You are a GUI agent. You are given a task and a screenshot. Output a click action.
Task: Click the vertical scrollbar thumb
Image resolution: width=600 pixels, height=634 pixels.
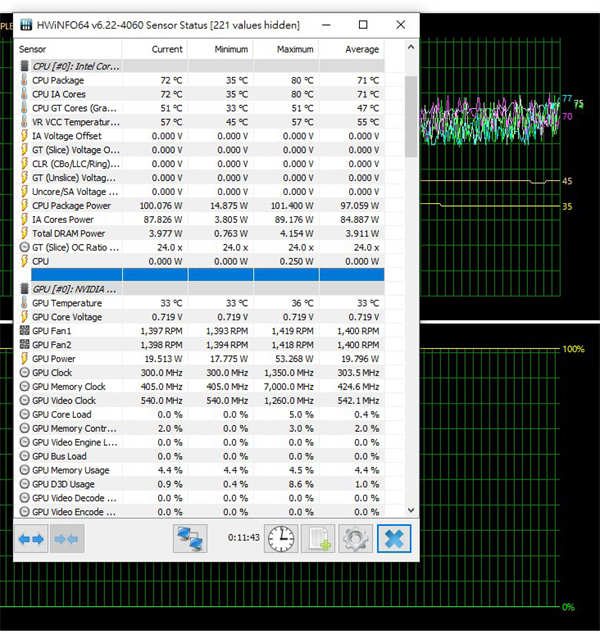coord(411,116)
